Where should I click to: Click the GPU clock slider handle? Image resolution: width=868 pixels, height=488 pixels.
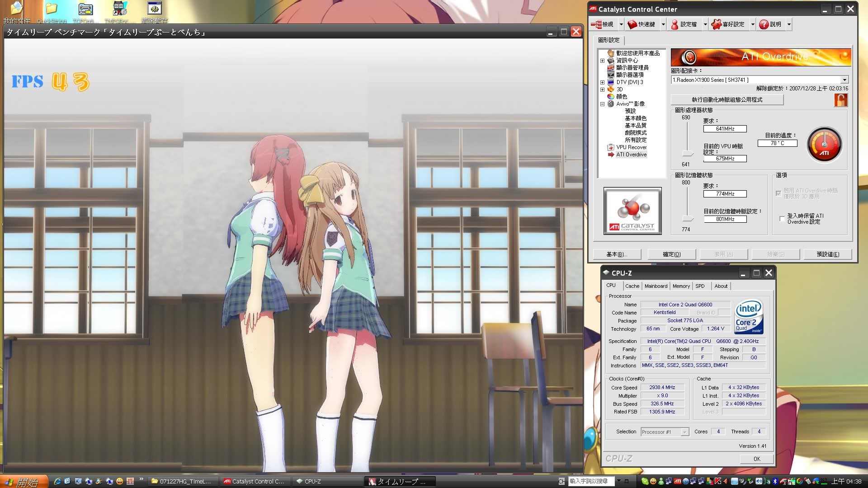(x=688, y=154)
